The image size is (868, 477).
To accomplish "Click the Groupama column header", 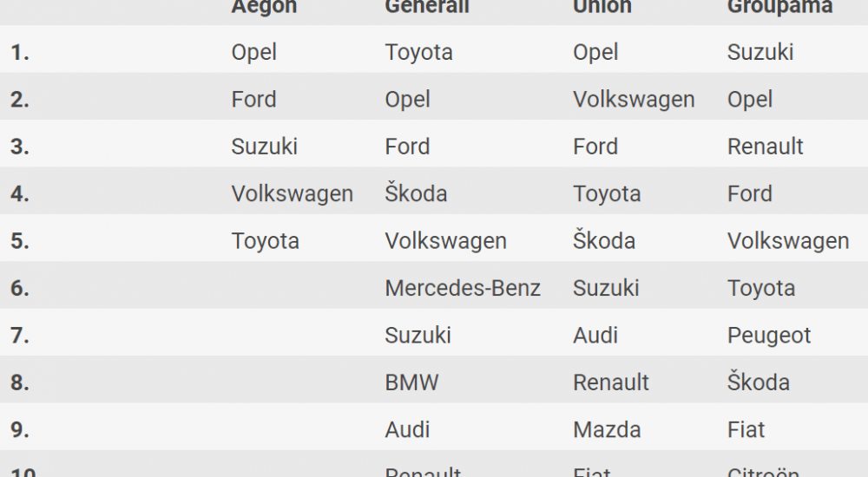I will [x=779, y=7].
